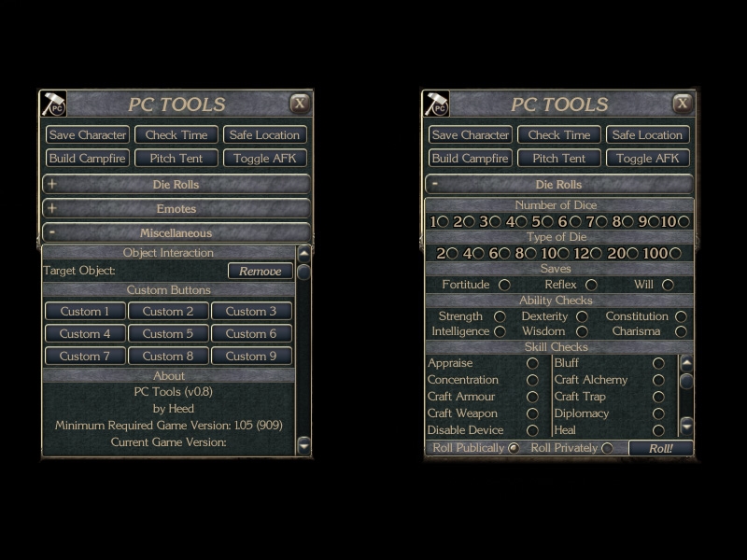Viewport: 747px width, 560px height.
Task: Click the Remove button for Target Object
Action: tap(260, 271)
